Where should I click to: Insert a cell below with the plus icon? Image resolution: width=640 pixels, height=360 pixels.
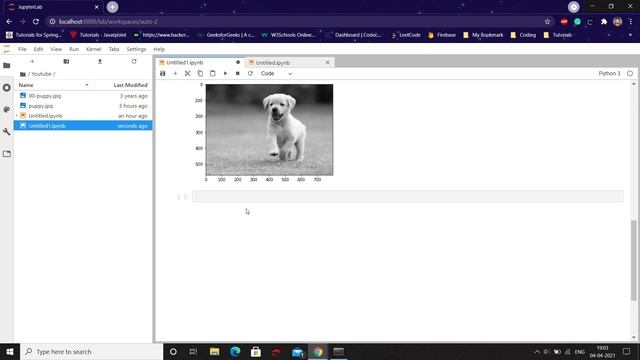(x=175, y=73)
